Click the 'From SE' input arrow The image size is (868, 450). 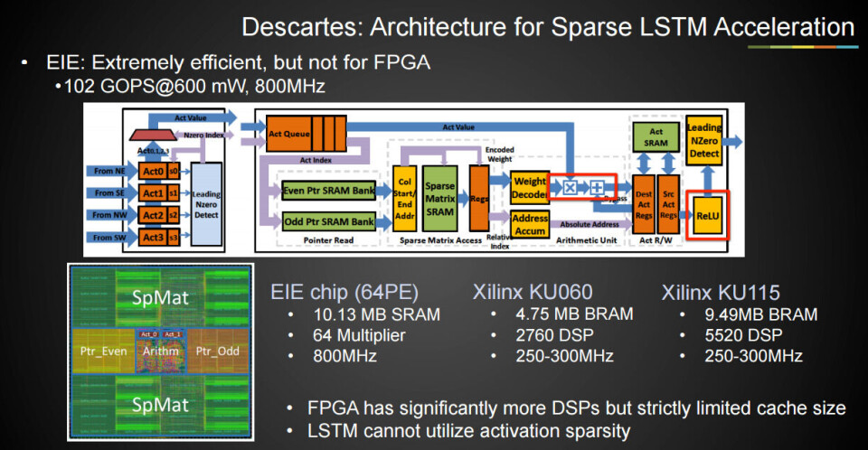(111, 193)
